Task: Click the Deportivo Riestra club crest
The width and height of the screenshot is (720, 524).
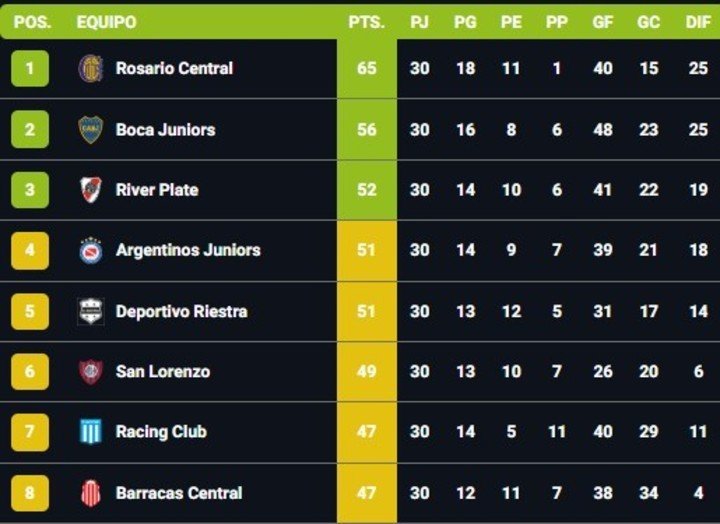Action: click(x=90, y=311)
